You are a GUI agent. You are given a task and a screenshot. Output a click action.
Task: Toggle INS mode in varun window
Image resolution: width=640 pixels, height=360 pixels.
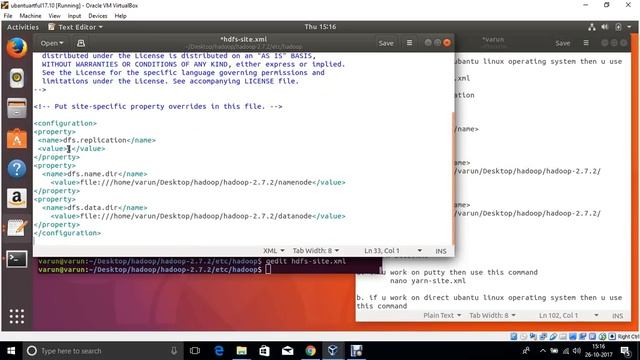[x=618, y=316]
